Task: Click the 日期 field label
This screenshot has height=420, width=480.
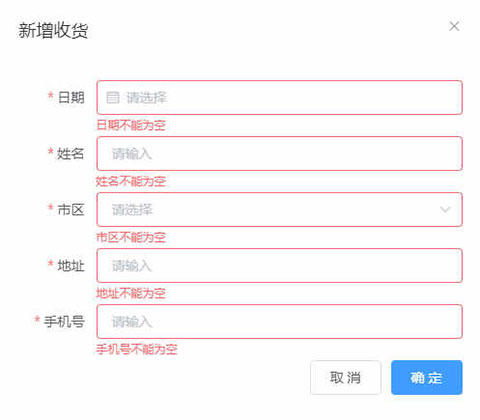Action: pos(71,98)
